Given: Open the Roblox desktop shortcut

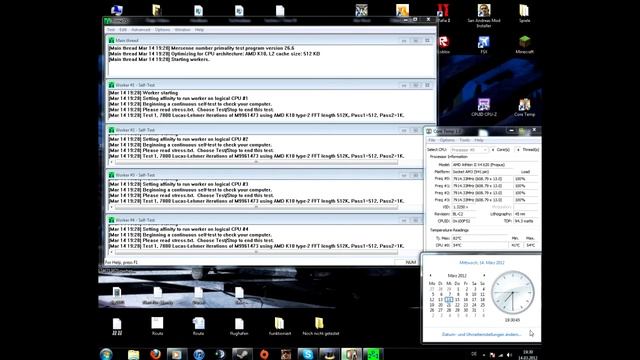Looking at the screenshot, I should [x=444, y=45].
